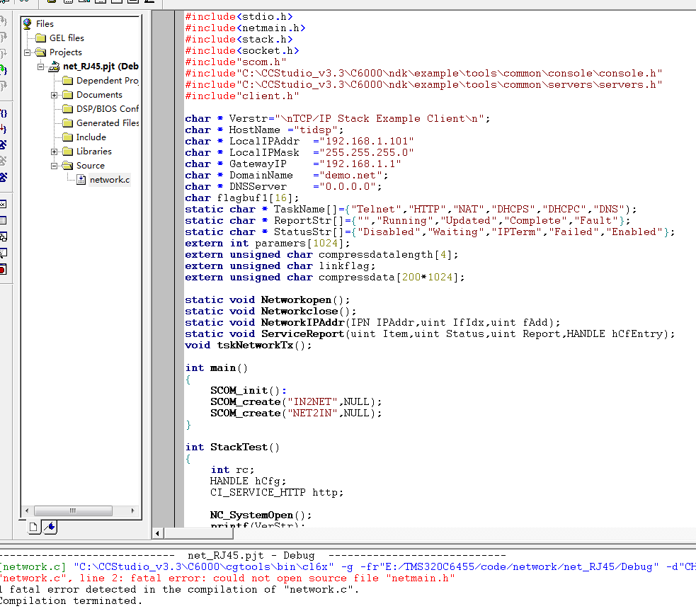Select the Projects folder

(x=66, y=52)
